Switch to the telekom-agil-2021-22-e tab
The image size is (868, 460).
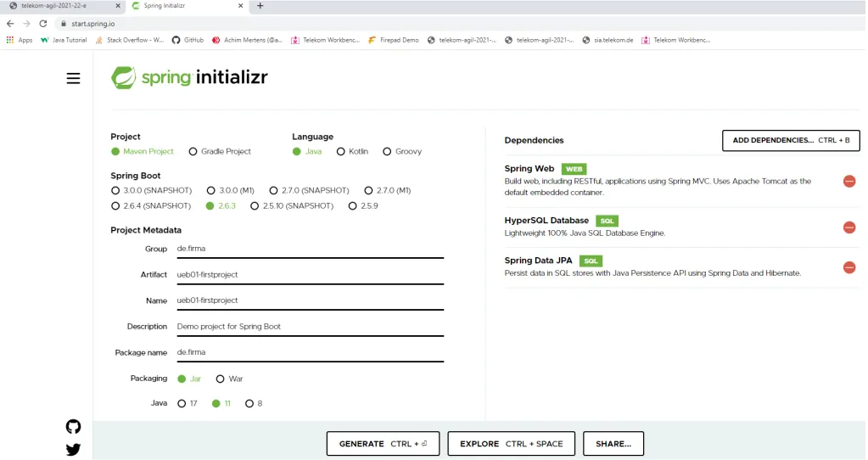click(61, 6)
